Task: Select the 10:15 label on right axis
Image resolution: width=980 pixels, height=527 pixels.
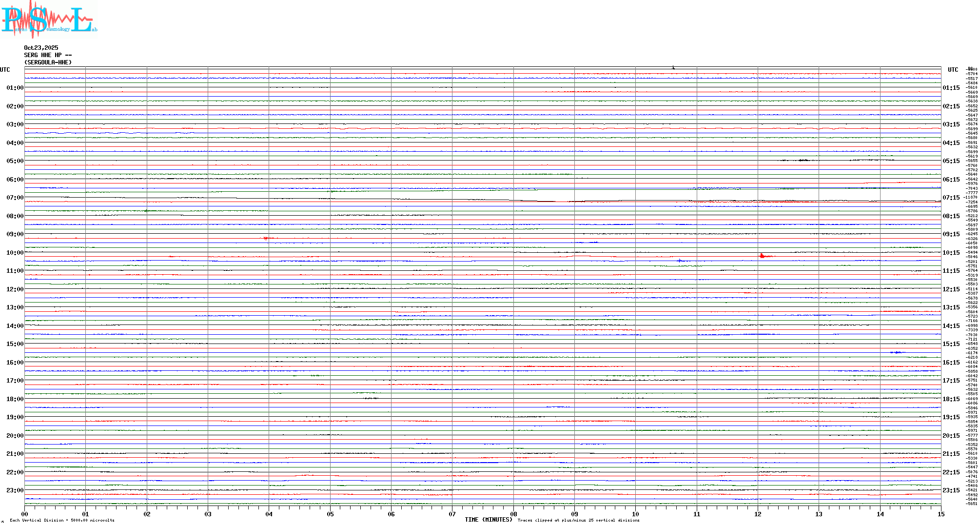Action: tap(951, 253)
